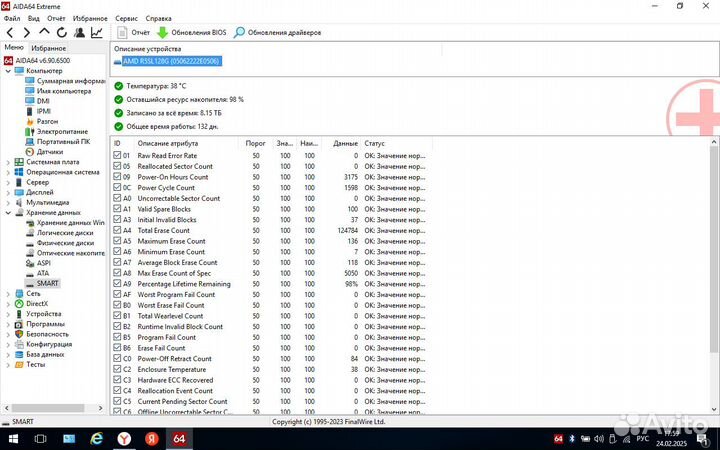Expand the Мультимедиа tree node
720x450 pixels.
[x=8, y=202]
